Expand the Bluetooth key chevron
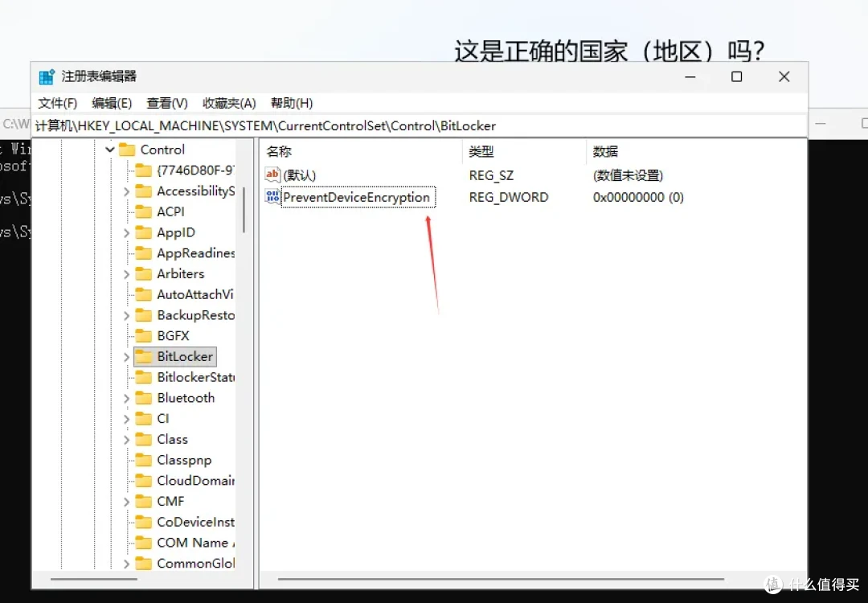 pos(126,399)
